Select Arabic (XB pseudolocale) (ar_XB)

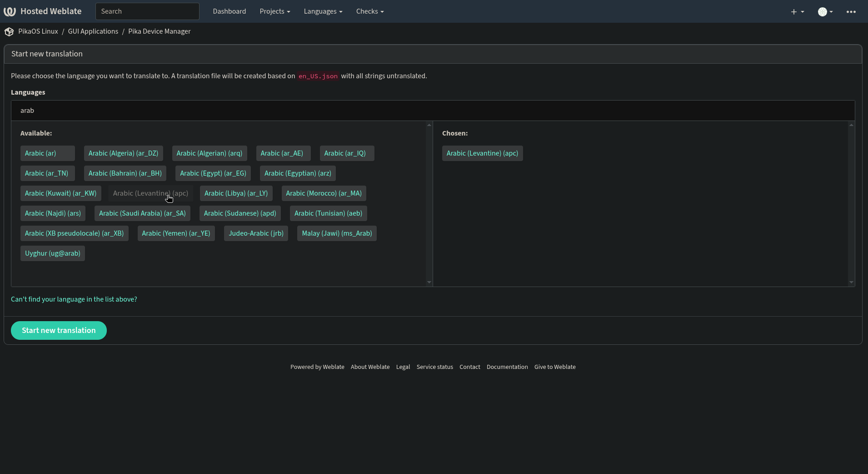tap(75, 233)
